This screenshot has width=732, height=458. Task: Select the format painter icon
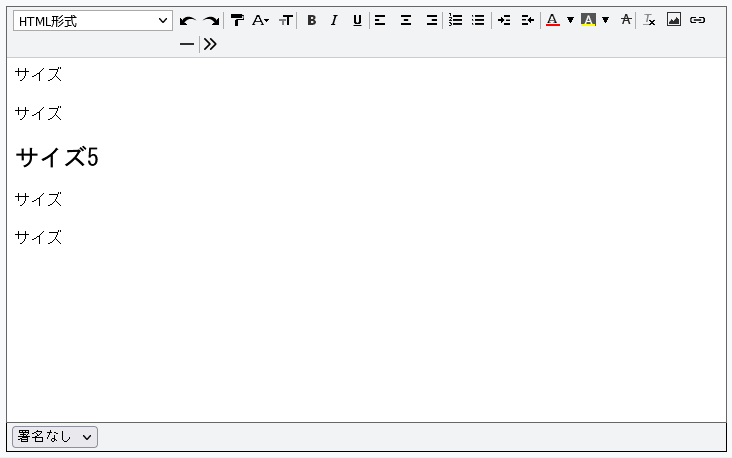point(237,20)
